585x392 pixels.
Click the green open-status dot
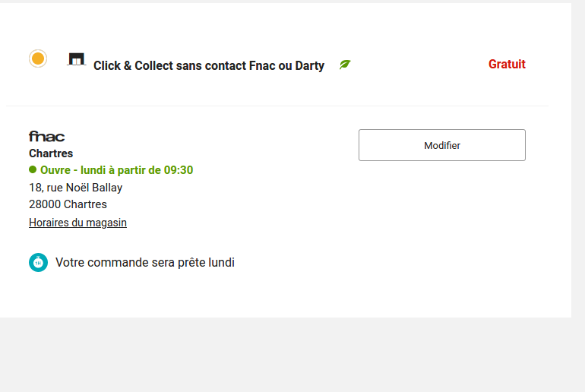33,169
